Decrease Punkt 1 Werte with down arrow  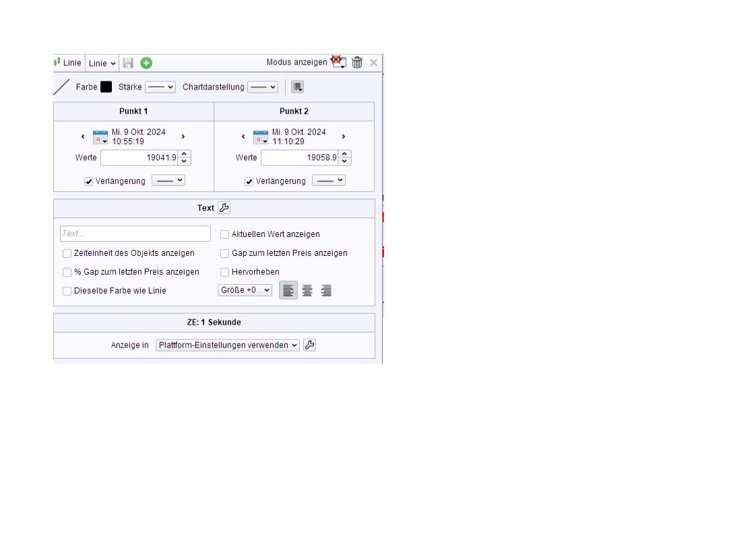[x=184, y=162]
